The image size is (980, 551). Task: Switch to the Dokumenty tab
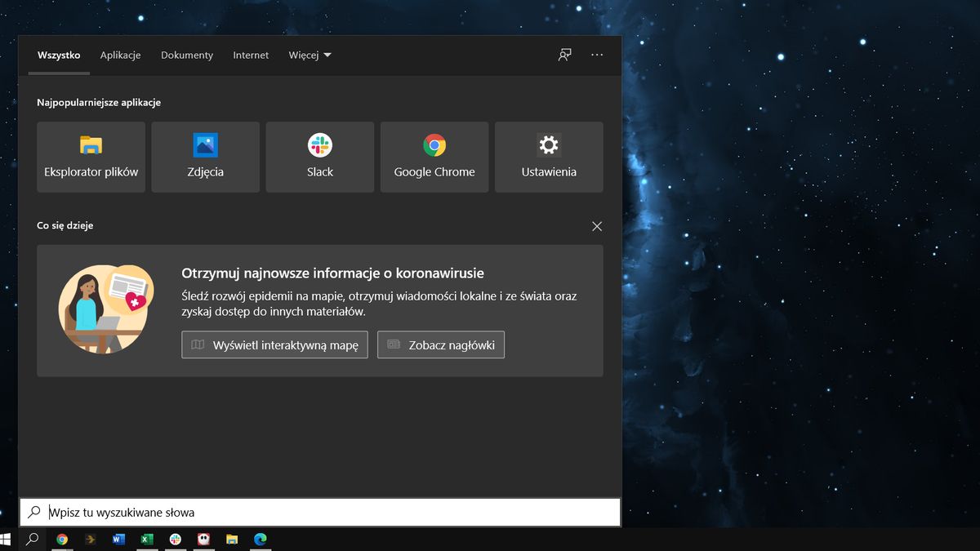186,55
